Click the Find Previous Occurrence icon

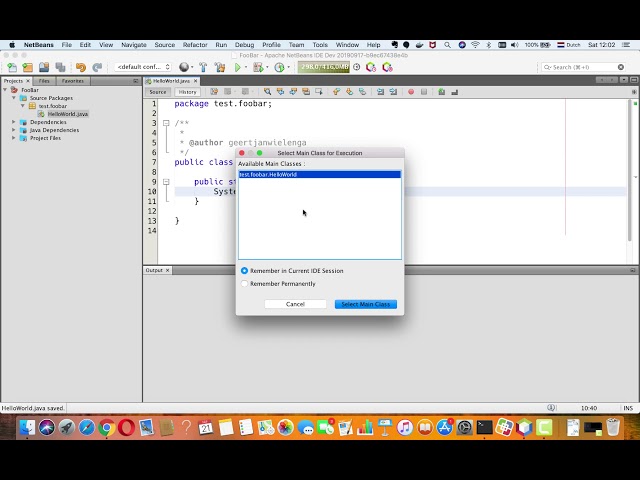click(x=280, y=92)
